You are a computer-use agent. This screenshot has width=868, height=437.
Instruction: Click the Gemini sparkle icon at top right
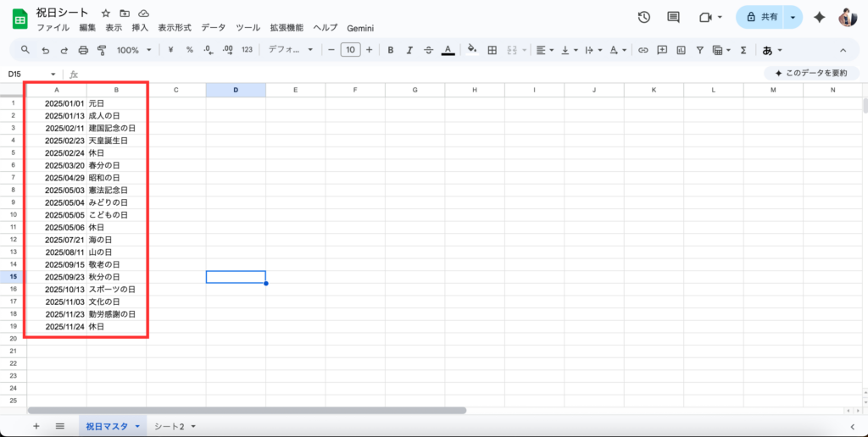click(820, 17)
